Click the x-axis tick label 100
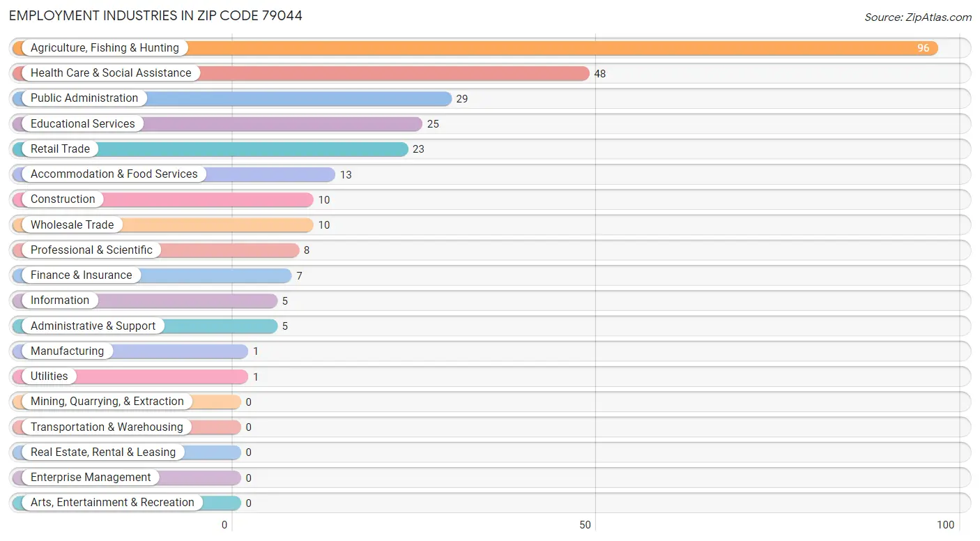Image resolution: width=980 pixels, height=541 pixels. click(x=946, y=525)
